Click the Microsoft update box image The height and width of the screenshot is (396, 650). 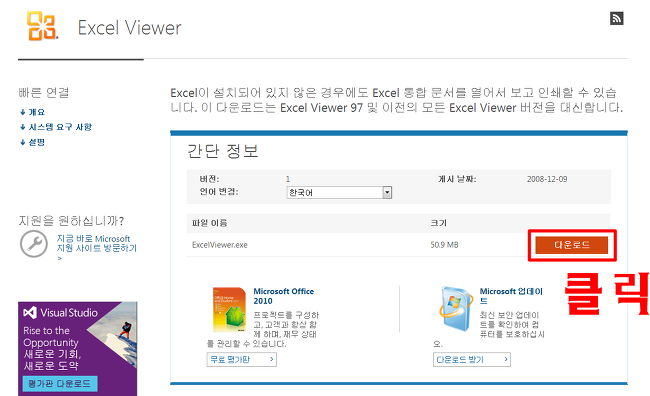pos(456,309)
